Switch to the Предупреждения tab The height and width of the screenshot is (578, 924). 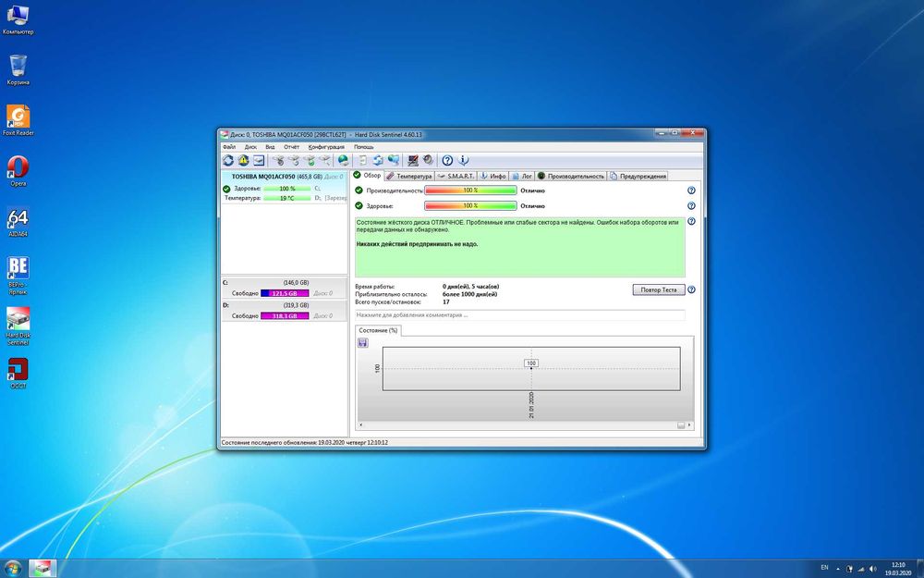coord(638,176)
